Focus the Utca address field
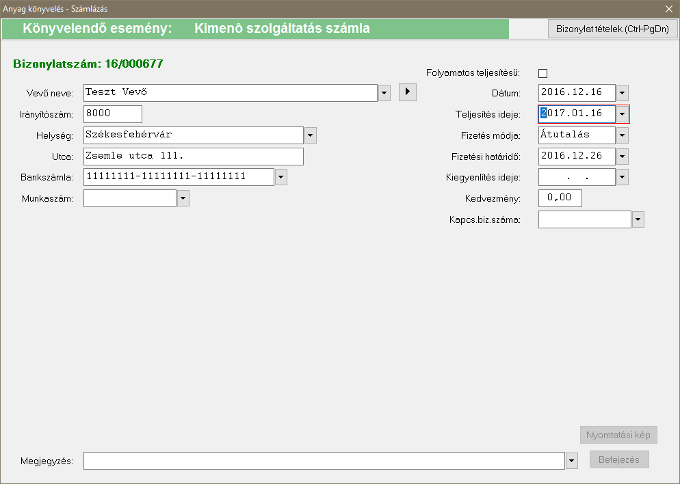 click(x=193, y=156)
